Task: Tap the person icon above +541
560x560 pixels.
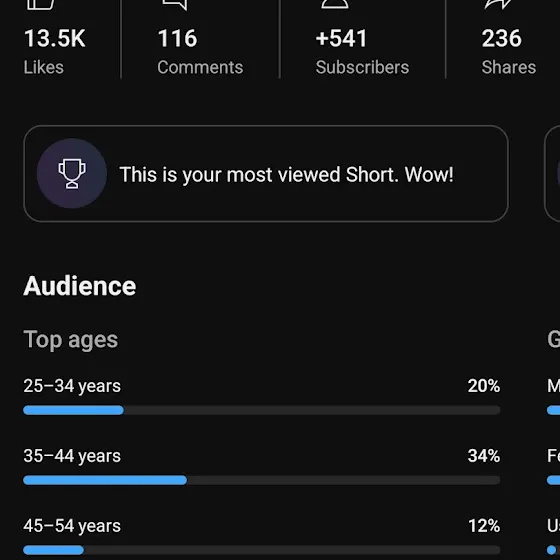Action: 335,4
